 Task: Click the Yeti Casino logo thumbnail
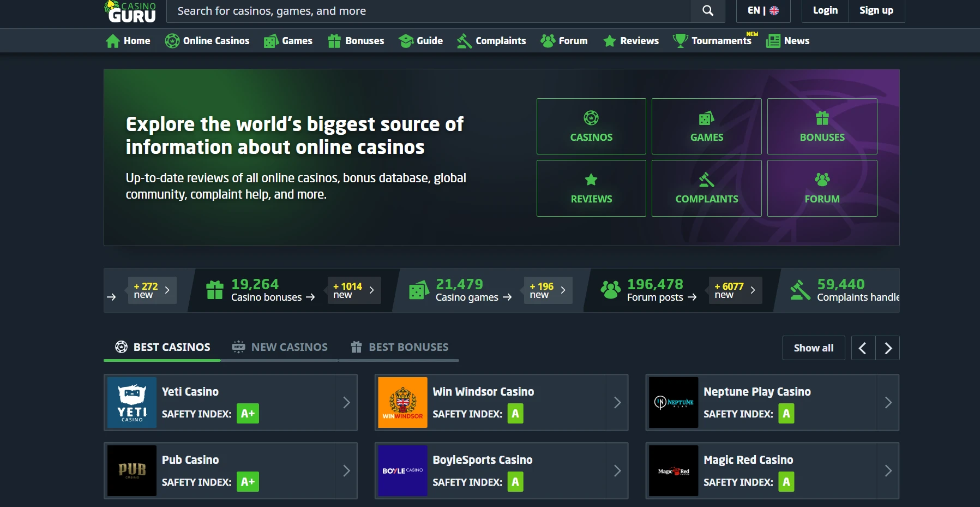pos(132,403)
